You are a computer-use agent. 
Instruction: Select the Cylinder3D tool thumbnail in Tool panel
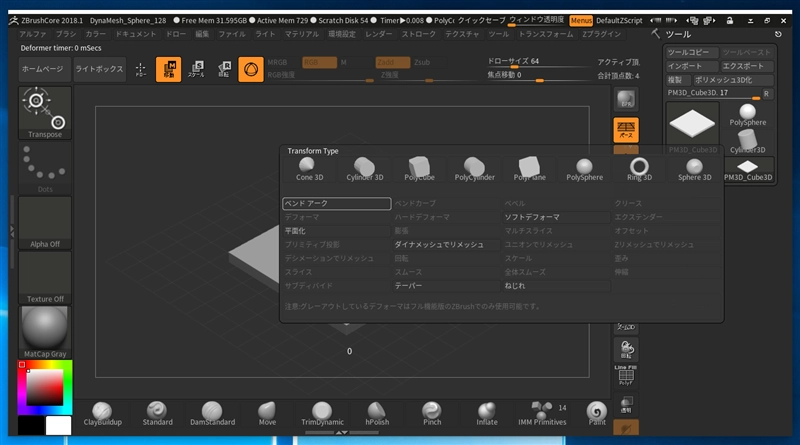[x=747, y=141]
